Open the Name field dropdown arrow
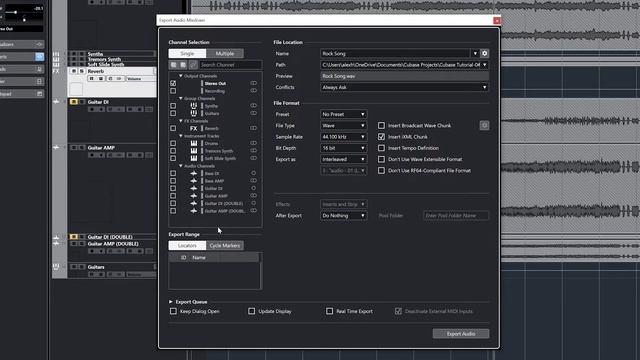This screenshot has height=360, width=640. pos(475,53)
